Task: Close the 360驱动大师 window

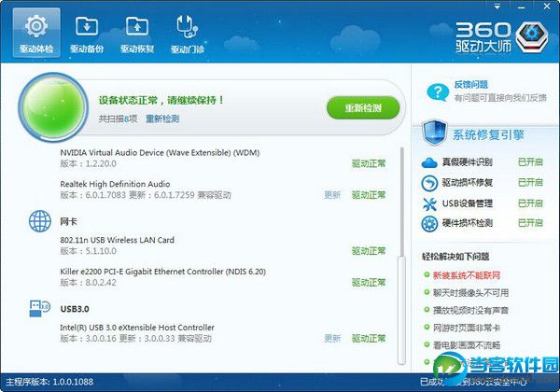Action: (x=547, y=7)
